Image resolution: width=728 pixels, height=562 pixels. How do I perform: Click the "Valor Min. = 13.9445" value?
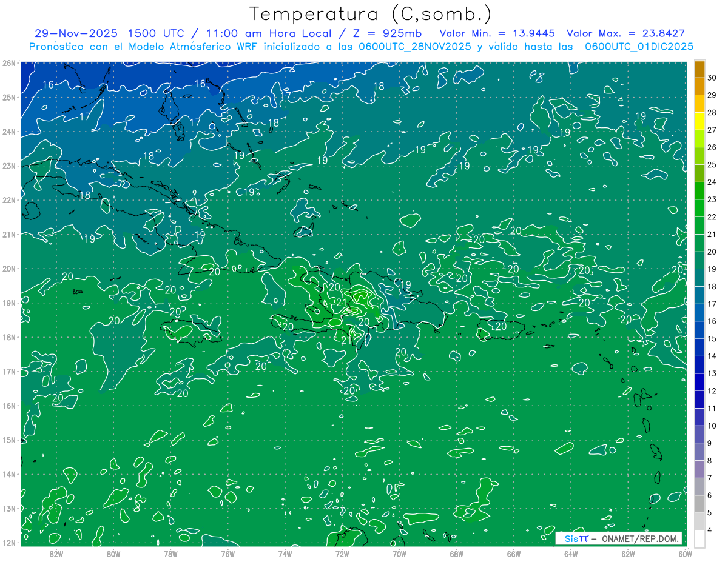(x=497, y=33)
